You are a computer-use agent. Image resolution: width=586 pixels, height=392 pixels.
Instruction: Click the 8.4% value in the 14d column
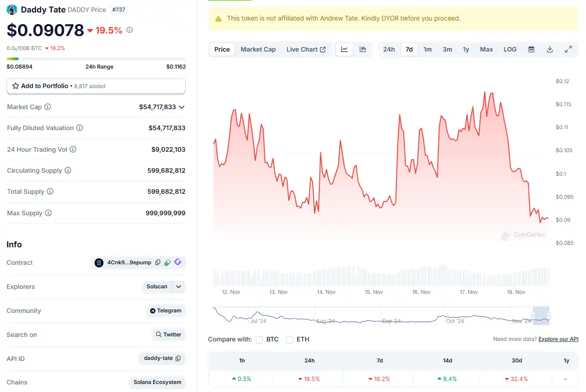[447, 379]
